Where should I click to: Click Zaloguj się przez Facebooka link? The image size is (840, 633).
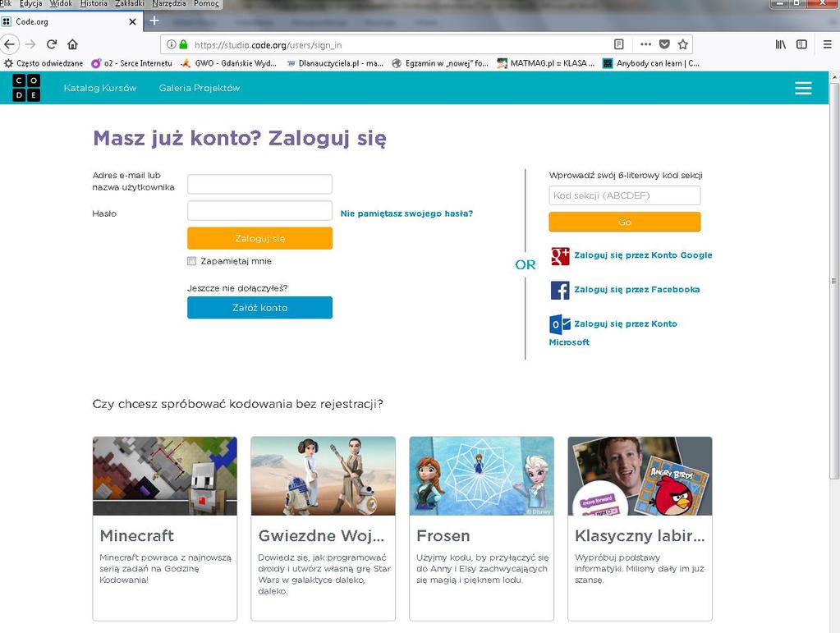(x=637, y=290)
